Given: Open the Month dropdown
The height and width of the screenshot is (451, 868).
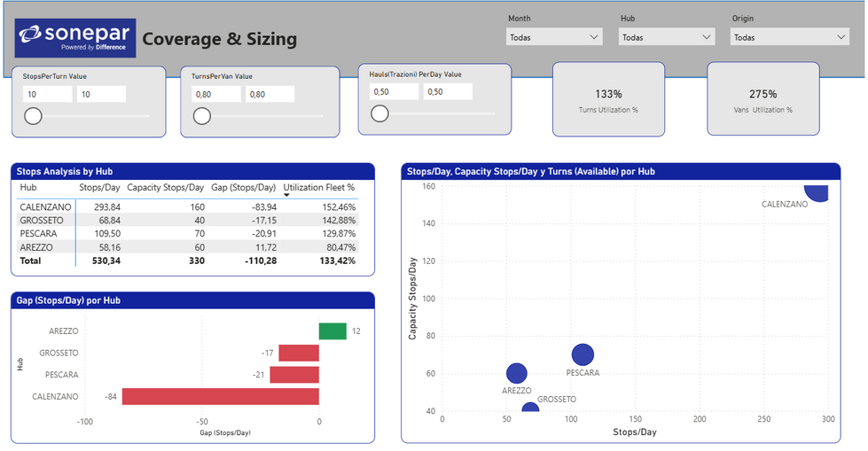Looking at the screenshot, I should tap(554, 37).
